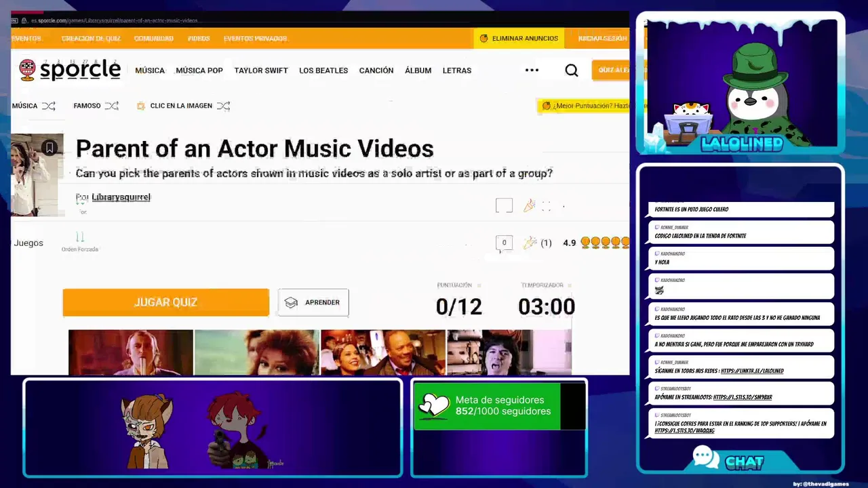Click the party popper icon beside (1)
The height and width of the screenshot is (488, 868).
(x=530, y=243)
